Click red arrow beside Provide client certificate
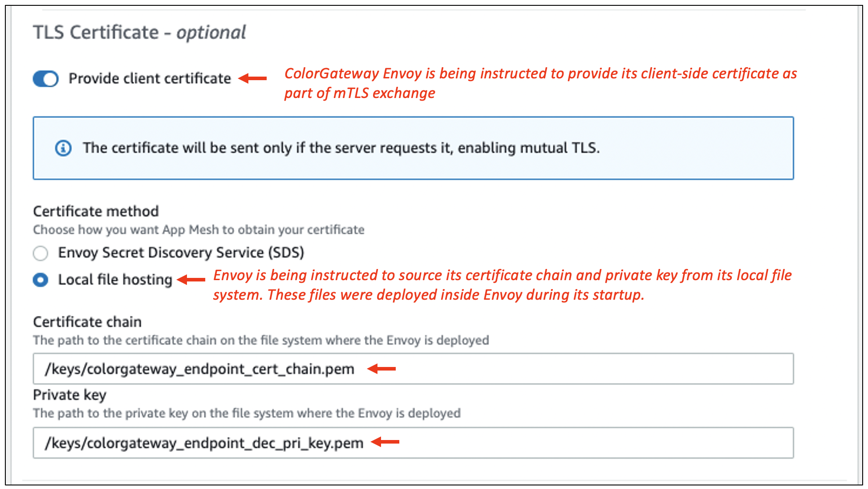868x489 pixels. click(252, 79)
